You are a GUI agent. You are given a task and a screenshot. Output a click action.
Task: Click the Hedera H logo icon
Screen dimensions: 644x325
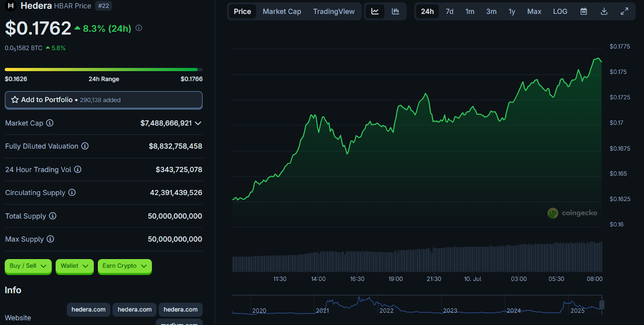11,6
